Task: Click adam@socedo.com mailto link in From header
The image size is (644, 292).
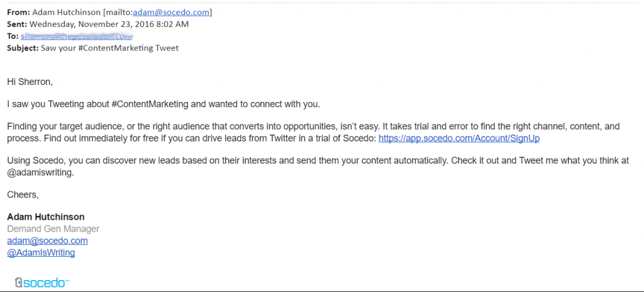Action: (171, 13)
